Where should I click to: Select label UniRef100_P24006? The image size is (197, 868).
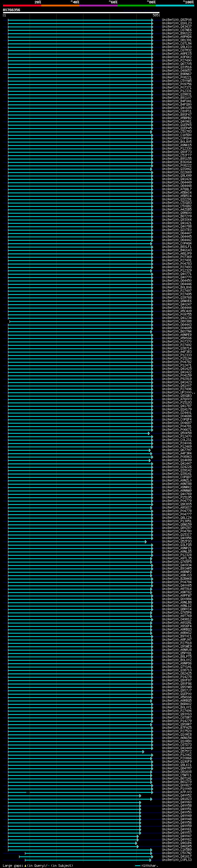click(177, 443)
